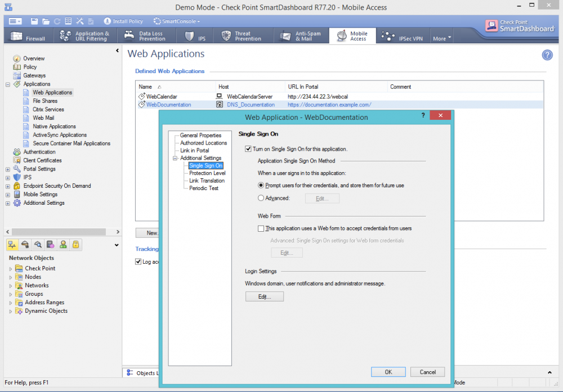Viewport: 563px width, 392px height.
Task: Expand the Mobile Settings node
Action: 7,195
